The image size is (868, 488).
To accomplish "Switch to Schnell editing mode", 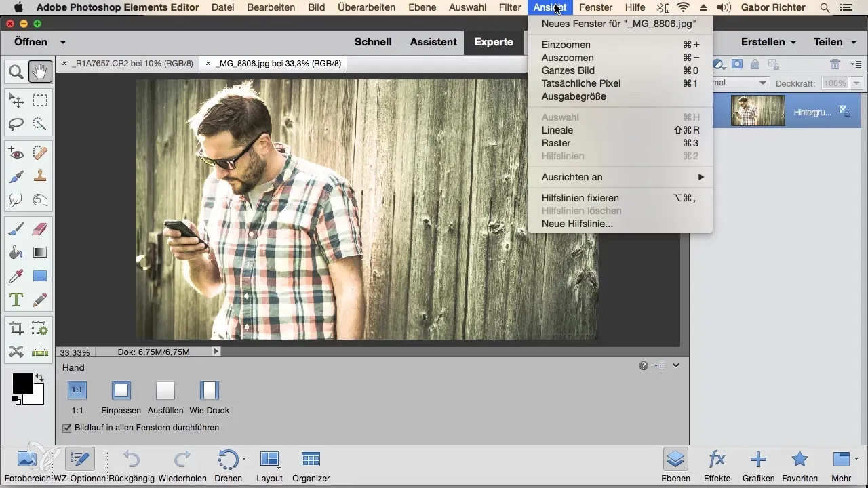I will click(373, 42).
